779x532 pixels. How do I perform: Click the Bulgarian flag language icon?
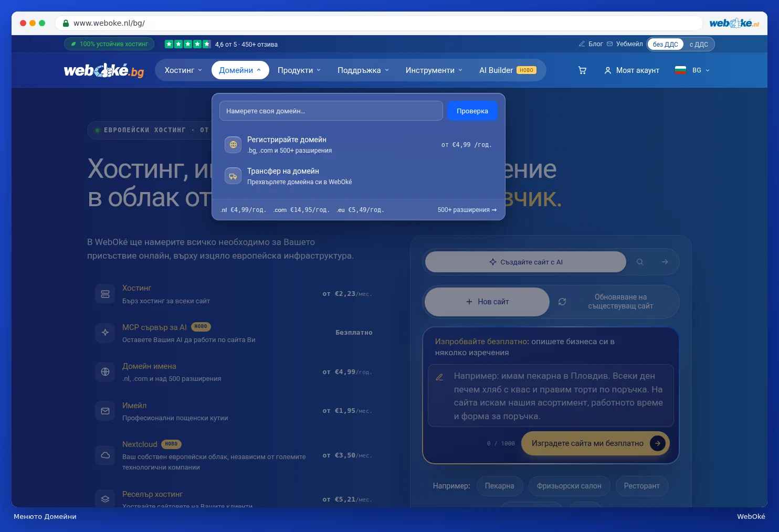pos(680,70)
